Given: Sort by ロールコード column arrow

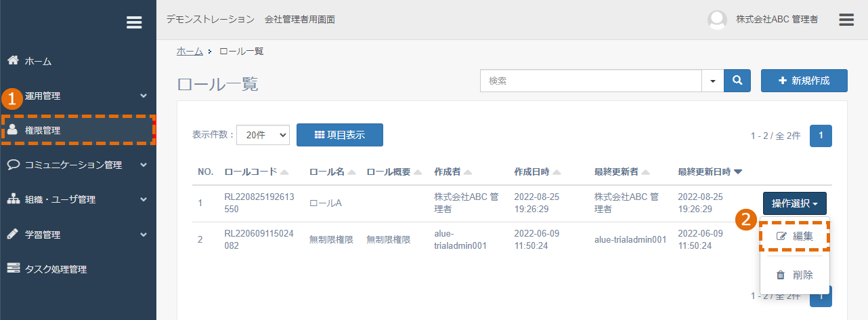Looking at the screenshot, I should pos(284,172).
